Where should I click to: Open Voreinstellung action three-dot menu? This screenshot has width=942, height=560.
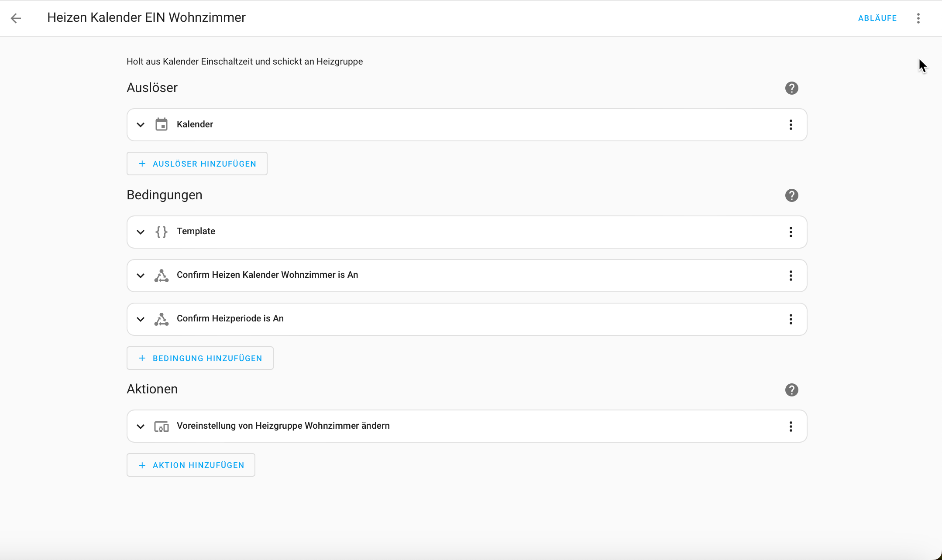[791, 427]
